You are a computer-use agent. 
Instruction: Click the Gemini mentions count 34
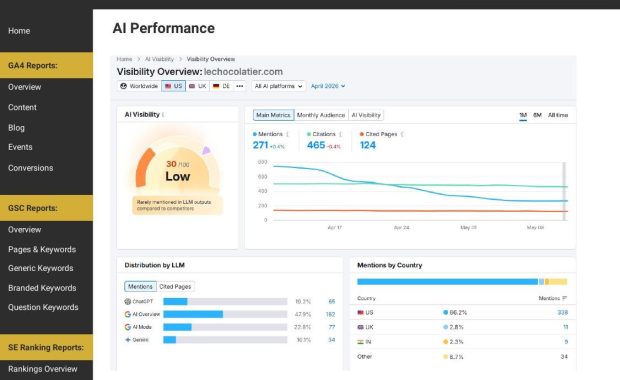[332, 340]
